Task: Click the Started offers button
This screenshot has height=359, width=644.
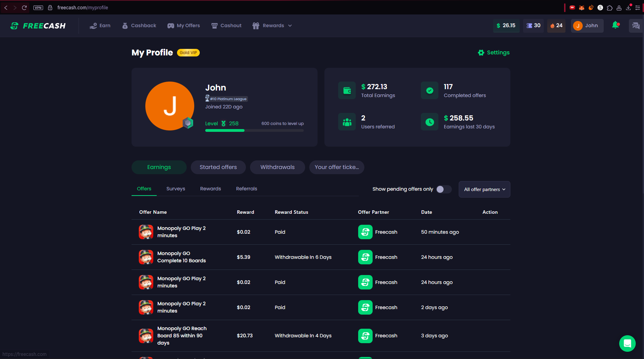Action: pyautogui.click(x=218, y=167)
